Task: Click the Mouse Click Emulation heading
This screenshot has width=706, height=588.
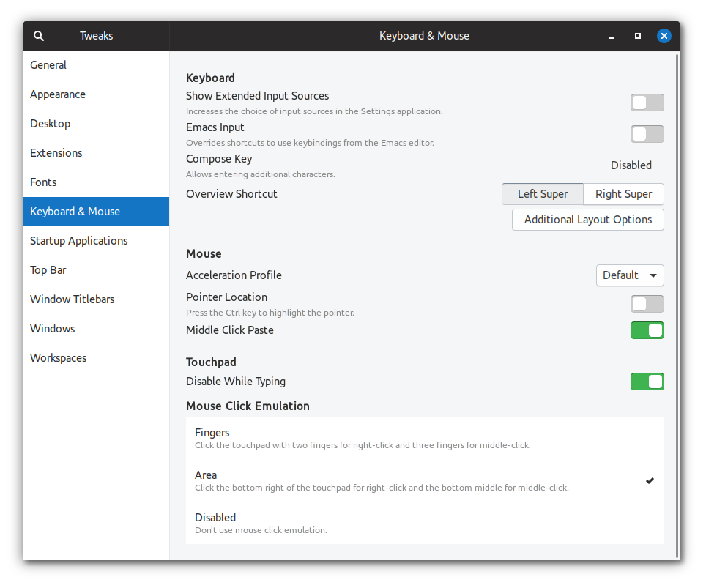Action: click(248, 406)
